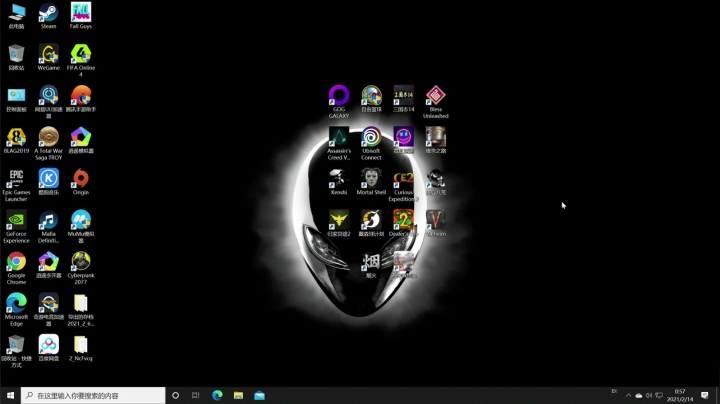Select the This PC computer icon
Image resolution: width=720 pixels, height=404 pixels.
[x=16, y=16]
